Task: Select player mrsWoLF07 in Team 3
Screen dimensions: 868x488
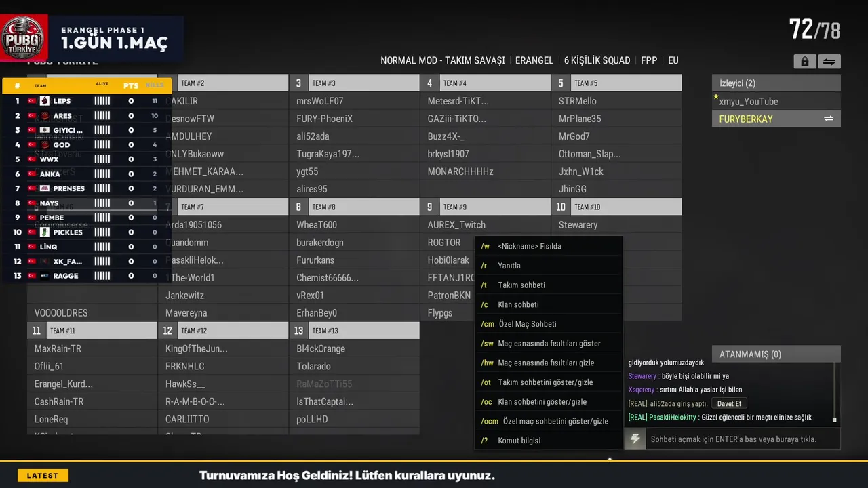Action: click(x=354, y=101)
